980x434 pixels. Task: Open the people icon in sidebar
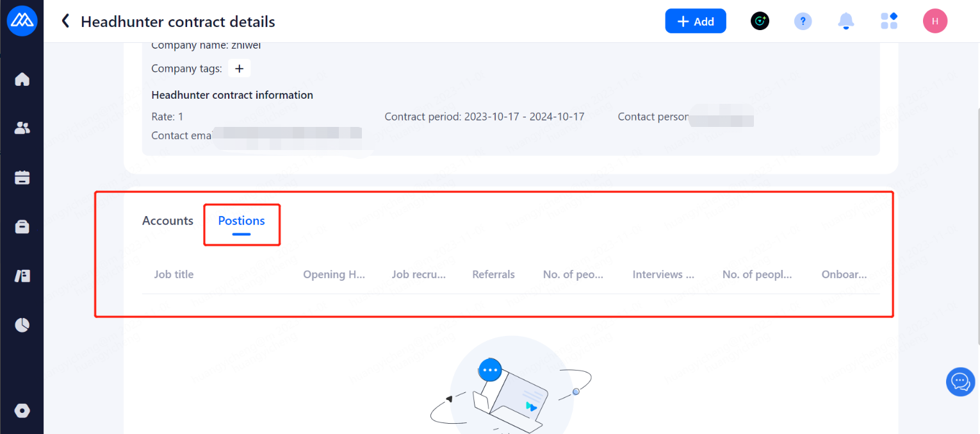(x=22, y=128)
